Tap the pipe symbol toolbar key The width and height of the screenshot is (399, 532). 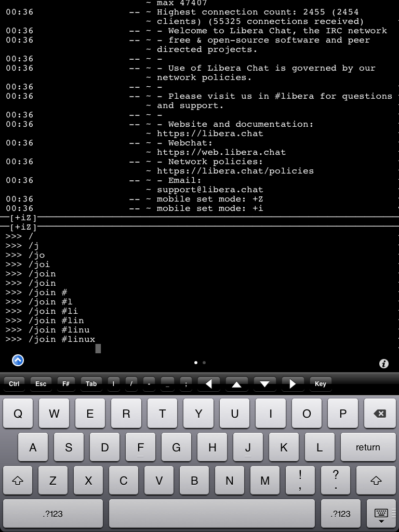(x=113, y=384)
